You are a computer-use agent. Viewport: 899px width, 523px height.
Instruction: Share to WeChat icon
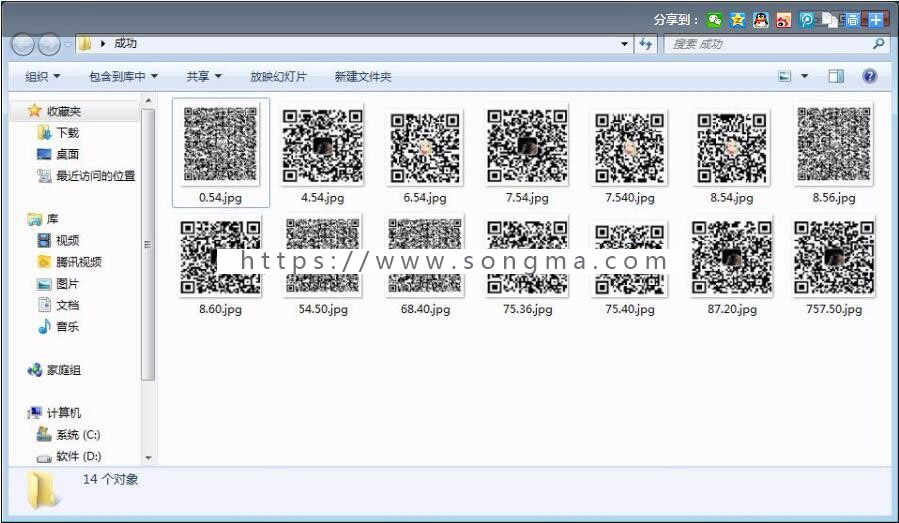714,21
